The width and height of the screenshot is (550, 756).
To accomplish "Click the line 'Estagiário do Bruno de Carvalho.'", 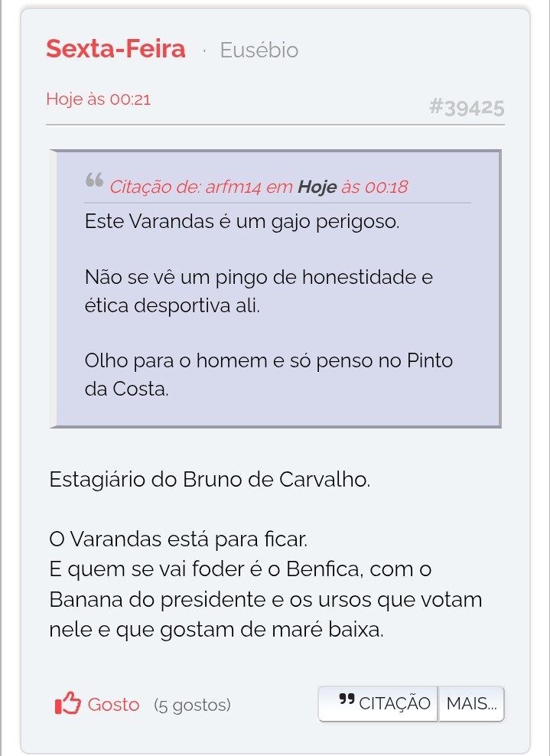I will (210, 481).
